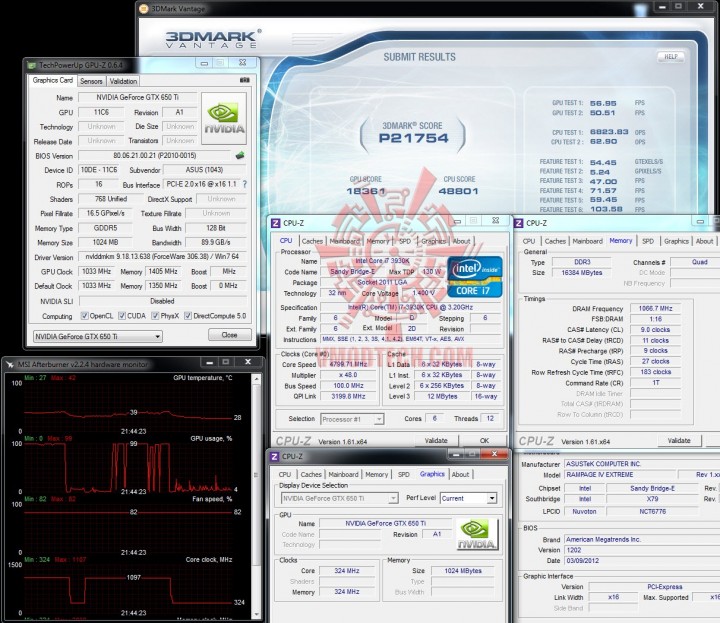This screenshot has height=623, width=720.
Task: Click the Afterburner monitor scrollbar up arrow
Action: point(256,379)
